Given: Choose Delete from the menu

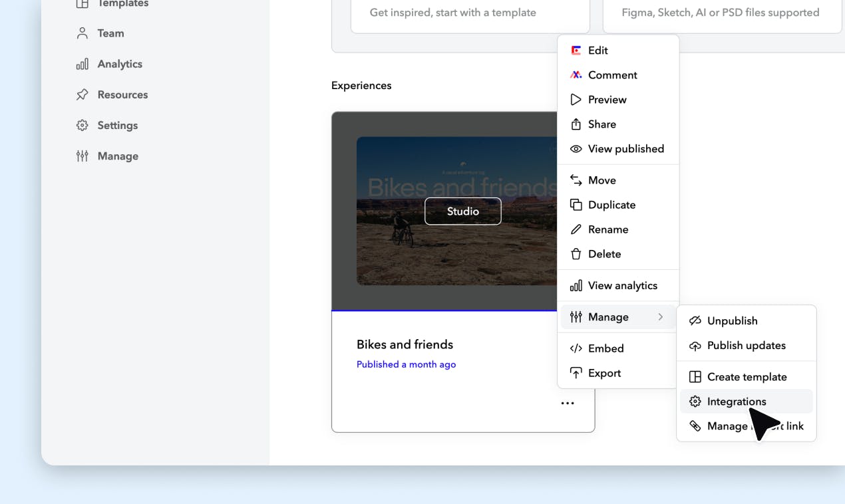Looking at the screenshot, I should tap(618, 254).
